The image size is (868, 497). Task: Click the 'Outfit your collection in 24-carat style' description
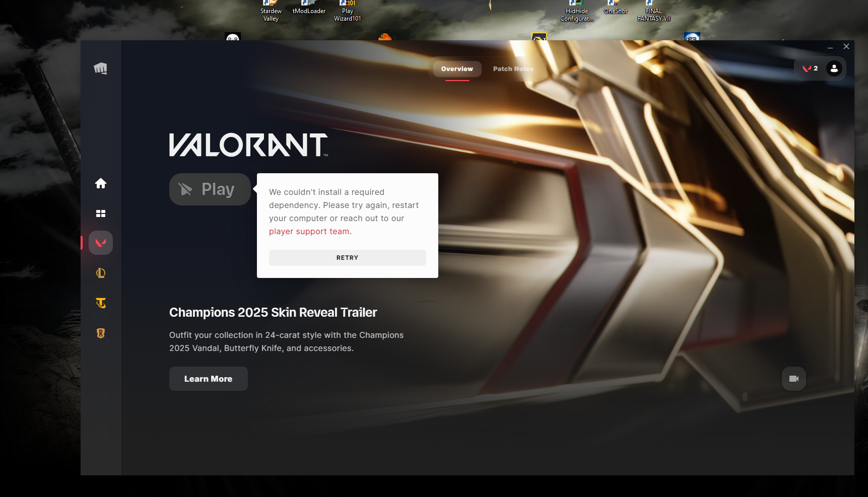click(287, 341)
